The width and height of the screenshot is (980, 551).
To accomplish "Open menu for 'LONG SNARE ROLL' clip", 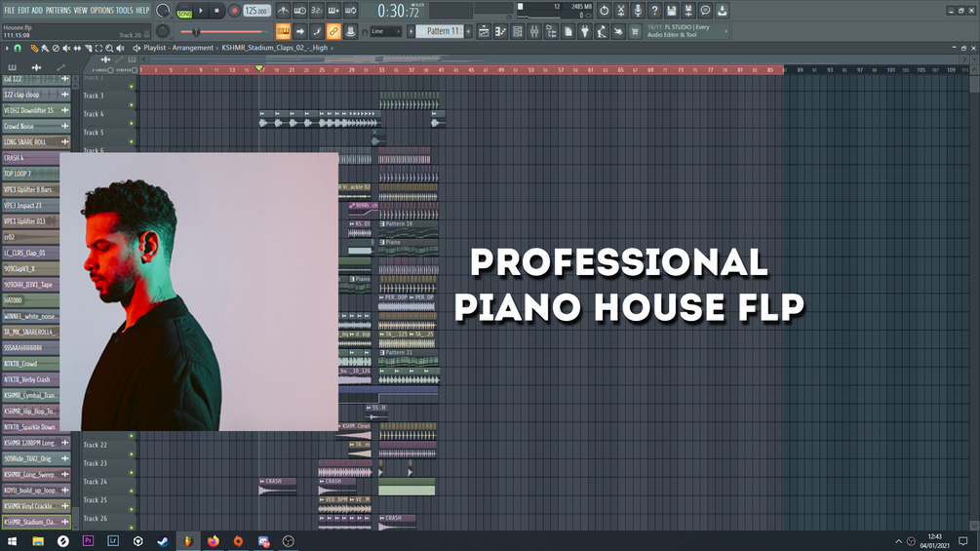I will pos(65,142).
